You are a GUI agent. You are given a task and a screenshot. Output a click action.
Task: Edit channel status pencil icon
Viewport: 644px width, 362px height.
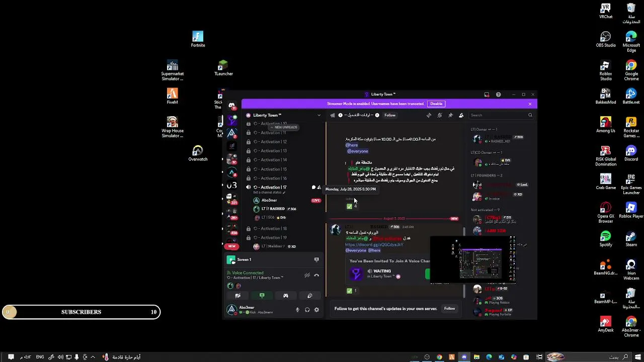click(284, 193)
